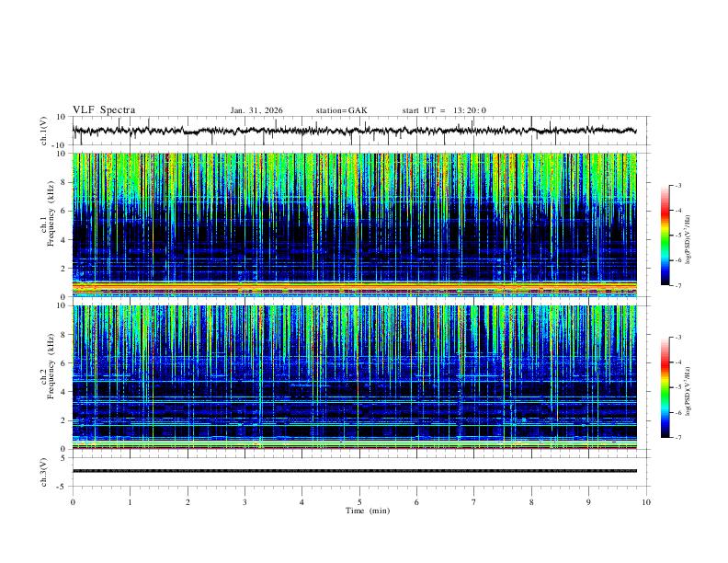The width and height of the screenshot is (728, 563).
Task: Click the log(PSD) label beside ch.2 colorbar
Action: click(x=688, y=392)
